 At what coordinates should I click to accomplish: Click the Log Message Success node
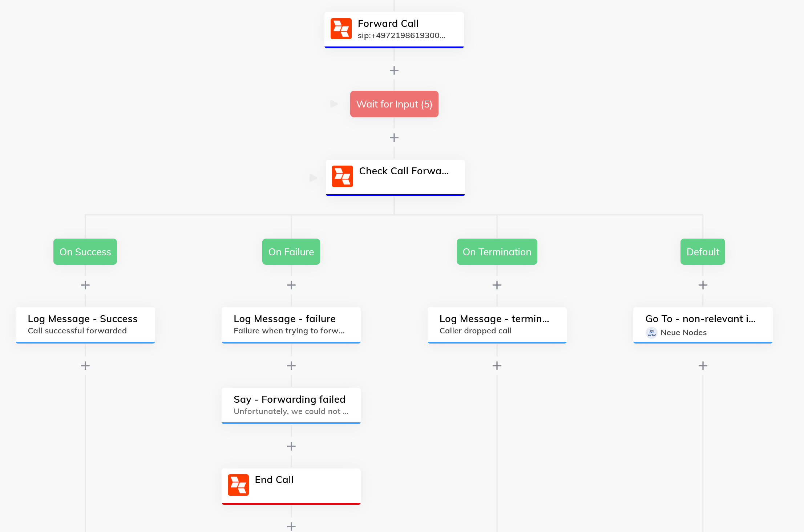pyautogui.click(x=85, y=324)
